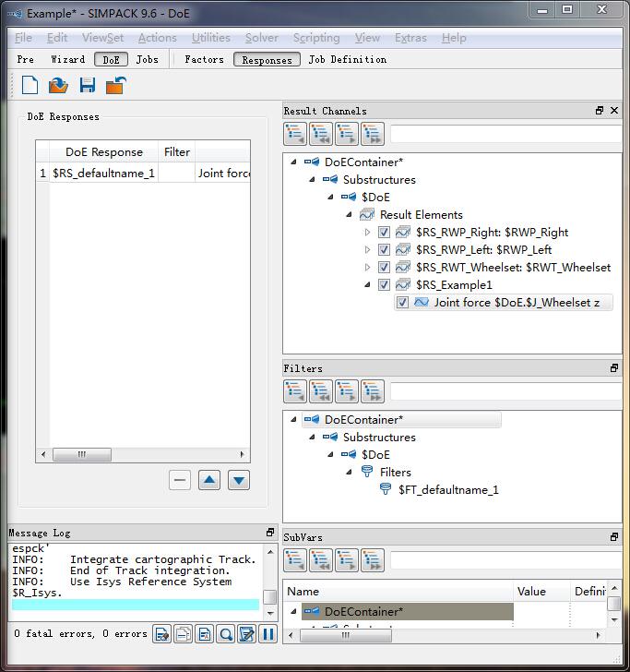Screen dimensions: 630x672
Task: Undock the Message Log panel
Action: pyautogui.click(x=270, y=533)
